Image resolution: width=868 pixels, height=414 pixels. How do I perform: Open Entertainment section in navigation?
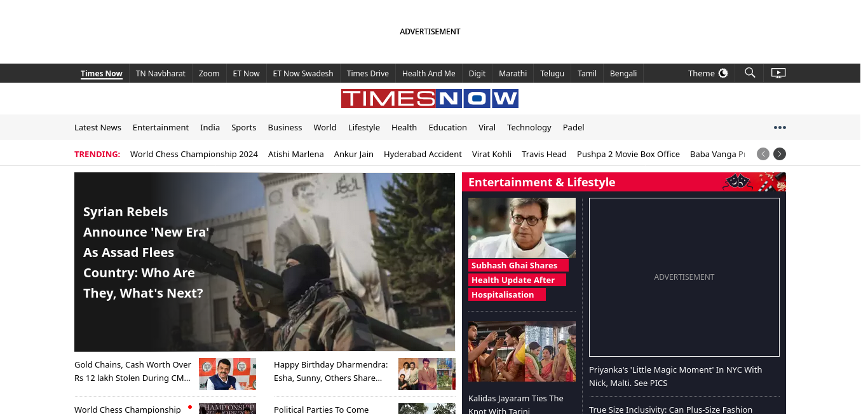161,127
